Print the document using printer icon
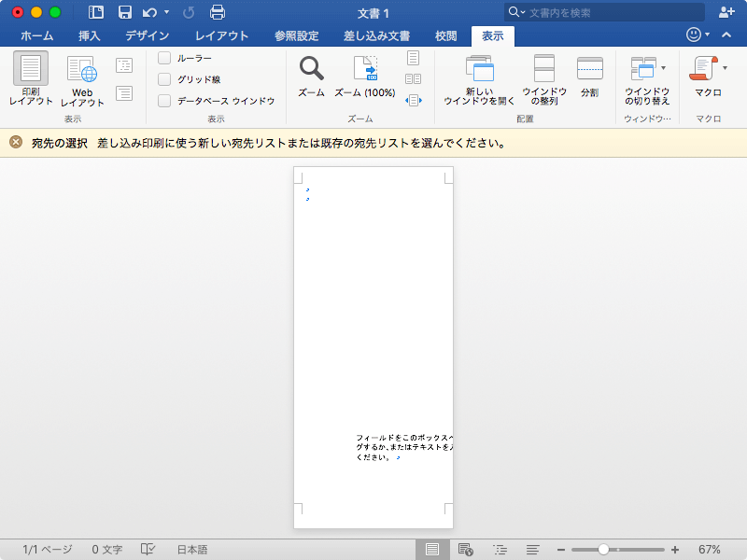 click(x=218, y=12)
